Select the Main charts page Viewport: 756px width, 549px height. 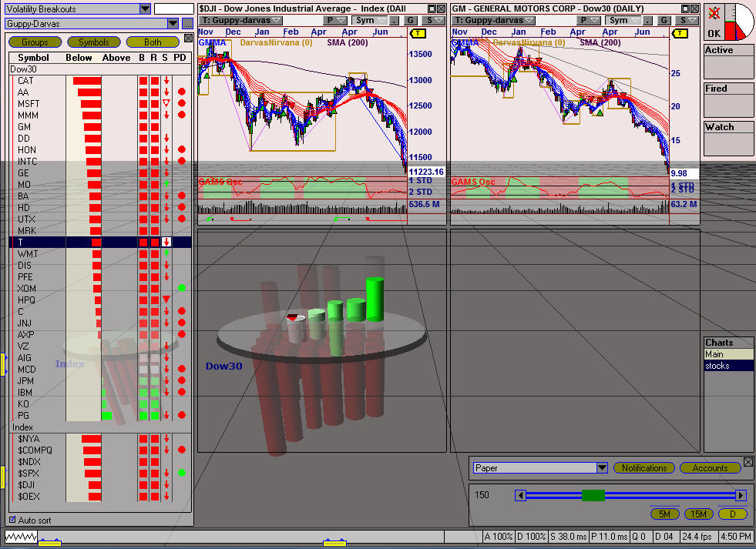click(728, 354)
